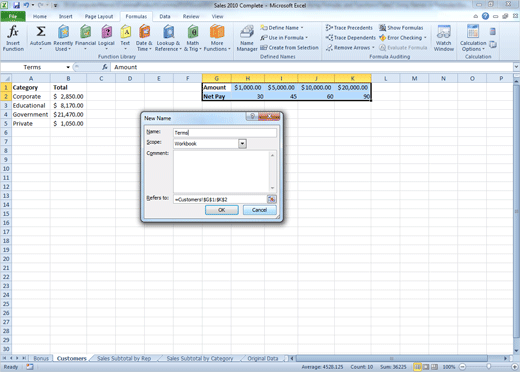Open New Name dialog help button

(252, 116)
